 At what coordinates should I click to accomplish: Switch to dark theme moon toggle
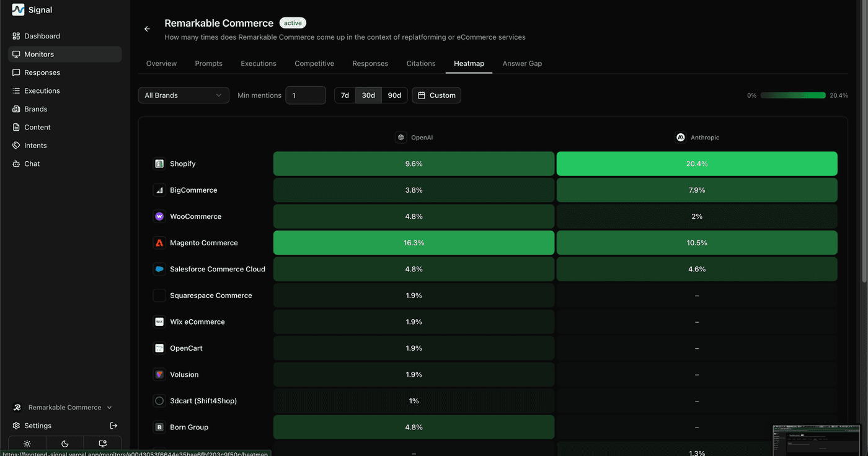click(x=65, y=444)
